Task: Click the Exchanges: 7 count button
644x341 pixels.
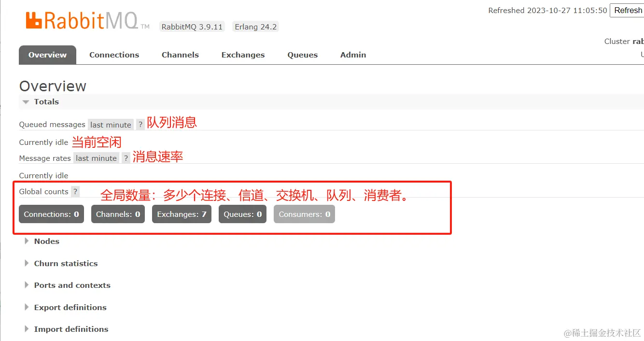Action: 182,214
